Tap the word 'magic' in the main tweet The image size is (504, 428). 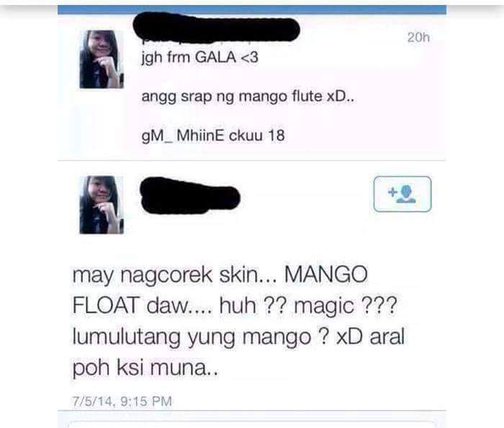pyautogui.click(x=324, y=306)
